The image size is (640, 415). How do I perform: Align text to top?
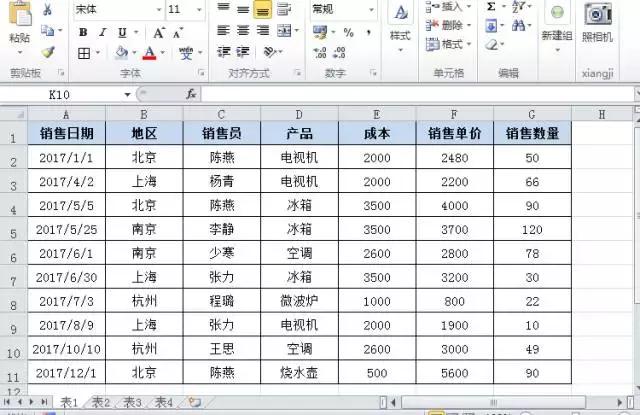point(223,7)
